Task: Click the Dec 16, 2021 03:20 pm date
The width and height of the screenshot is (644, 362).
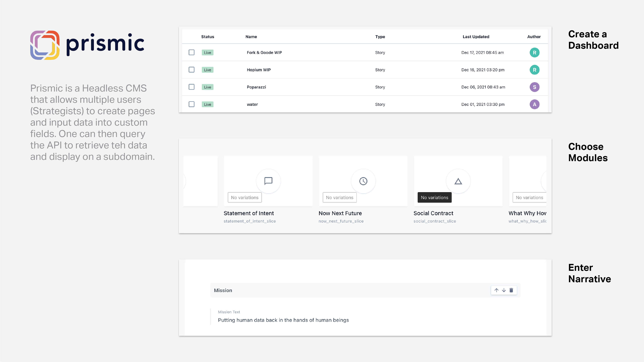Action: tap(483, 70)
